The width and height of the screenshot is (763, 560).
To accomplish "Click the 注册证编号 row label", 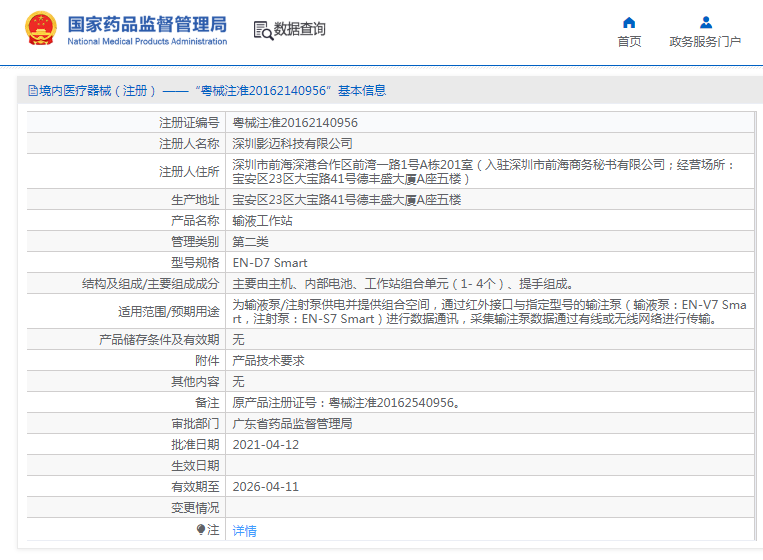I will click(x=189, y=123).
